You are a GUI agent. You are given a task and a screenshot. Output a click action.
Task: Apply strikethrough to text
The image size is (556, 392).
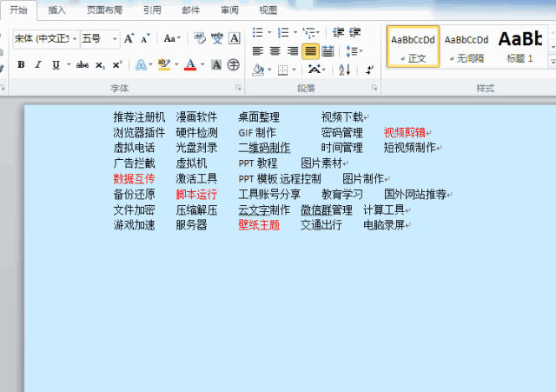[x=83, y=64]
